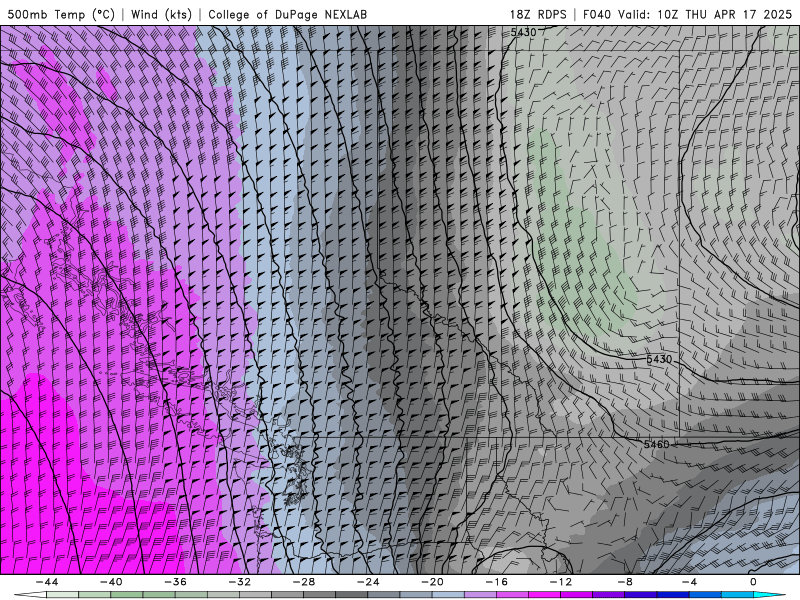Select the -4 color scale label
The width and height of the screenshot is (800, 600).
(689, 582)
